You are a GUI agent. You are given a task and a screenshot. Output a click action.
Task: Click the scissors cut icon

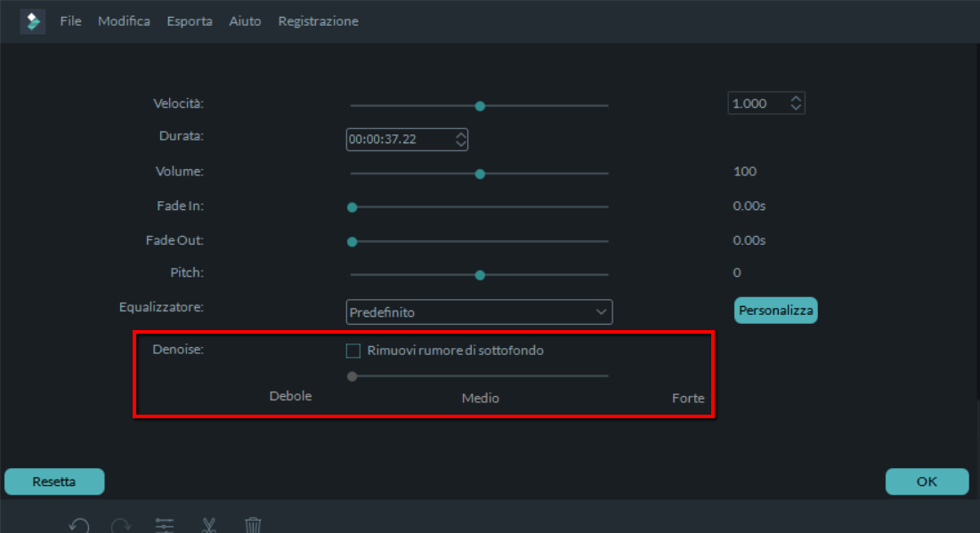(209, 525)
